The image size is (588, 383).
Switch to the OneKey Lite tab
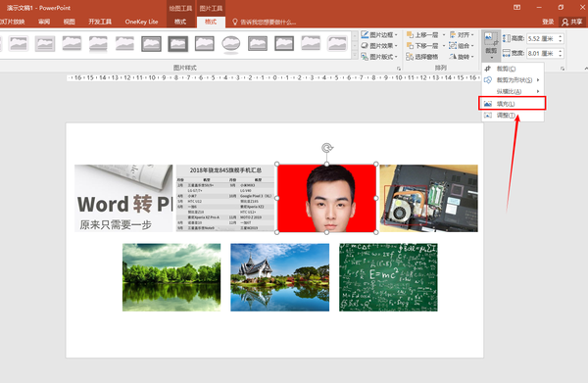point(141,22)
